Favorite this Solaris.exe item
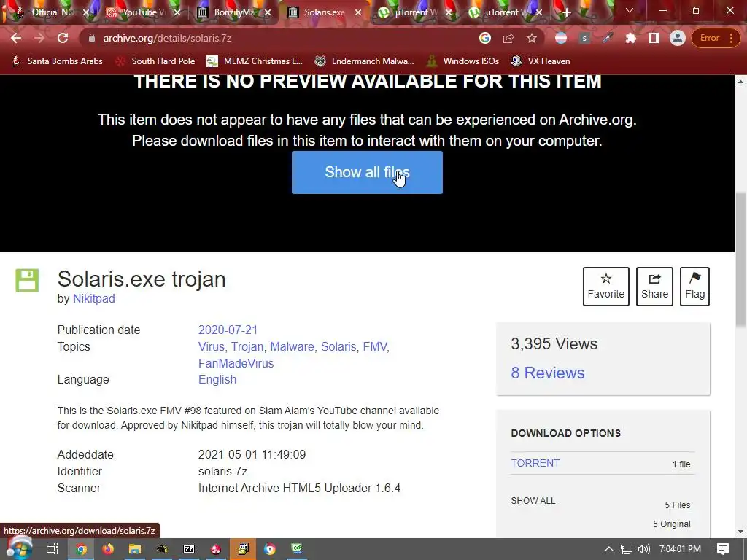 coord(606,286)
